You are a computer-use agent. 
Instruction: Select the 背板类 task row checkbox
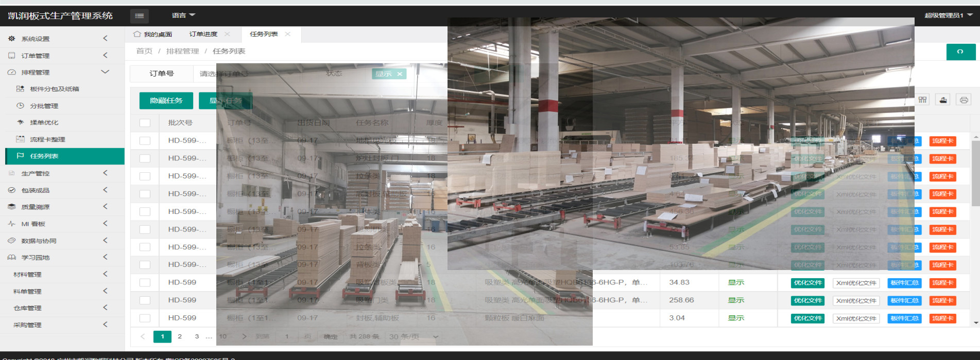145,265
